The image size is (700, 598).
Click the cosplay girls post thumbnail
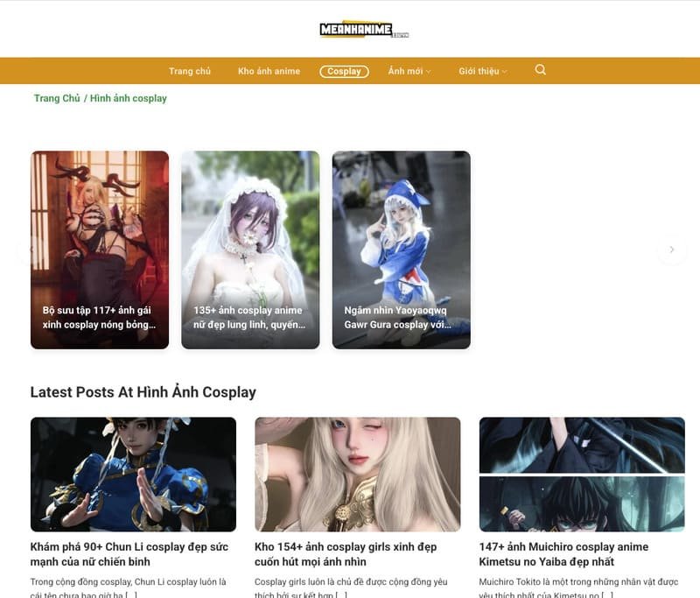(x=357, y=474)
